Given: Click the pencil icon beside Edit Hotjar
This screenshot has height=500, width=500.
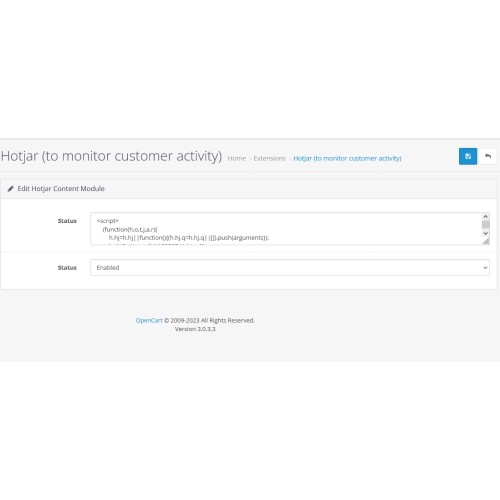Looking at the screenshot, I should click(x=11, y=189).
